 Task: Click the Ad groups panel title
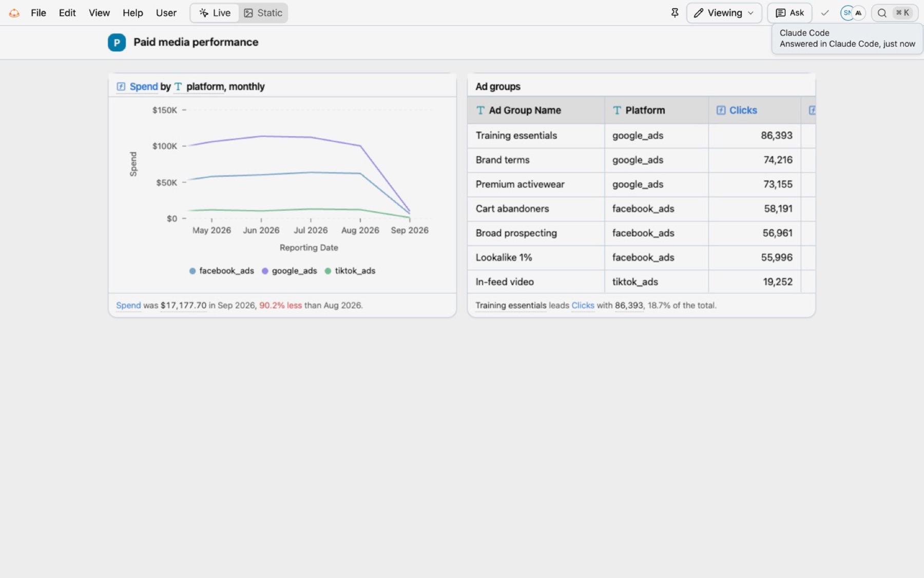(498, 86)
